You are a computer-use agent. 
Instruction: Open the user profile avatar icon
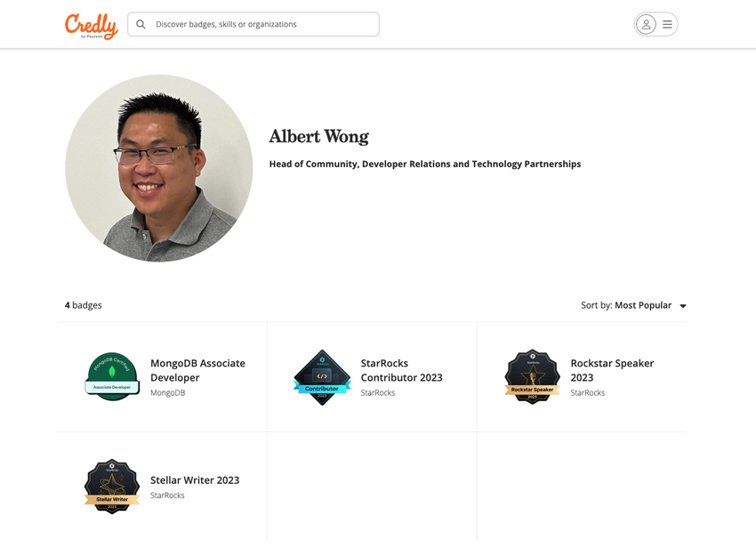pos(646,24)
